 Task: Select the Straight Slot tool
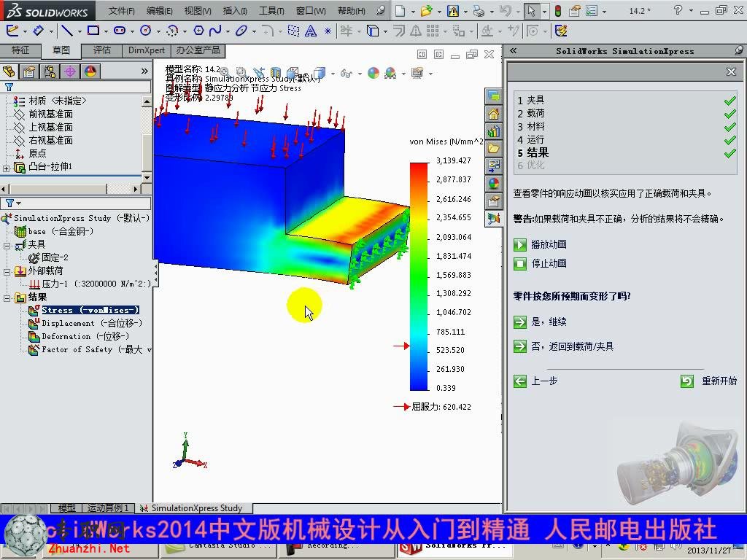click(x=119, y=31)
